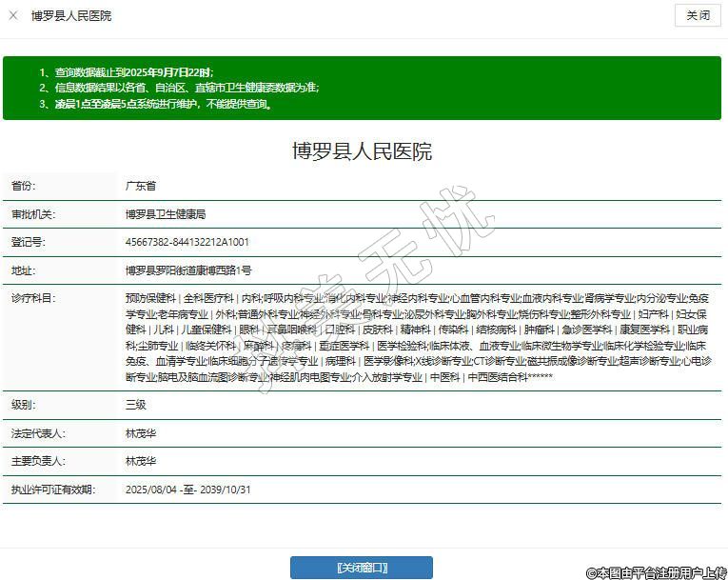Click the address 博罗县罗阳街道康博西路1号
The image size is (728, 580).
188,270
